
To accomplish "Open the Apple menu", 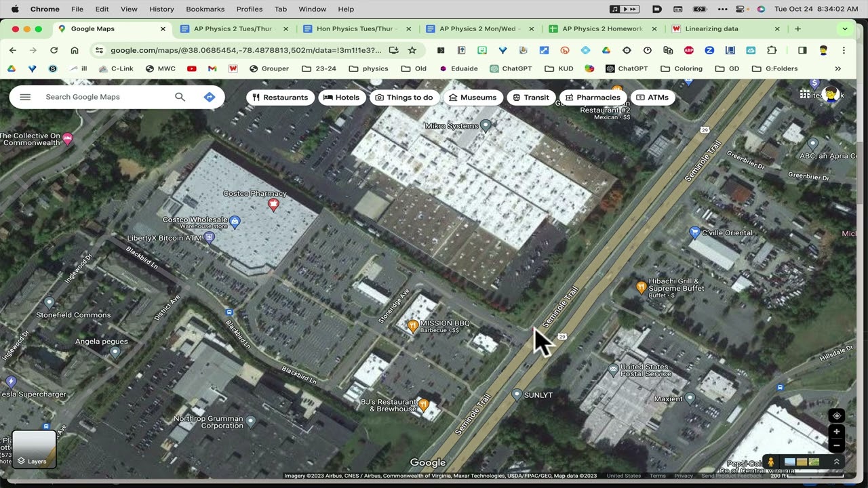I will point(15,9).
